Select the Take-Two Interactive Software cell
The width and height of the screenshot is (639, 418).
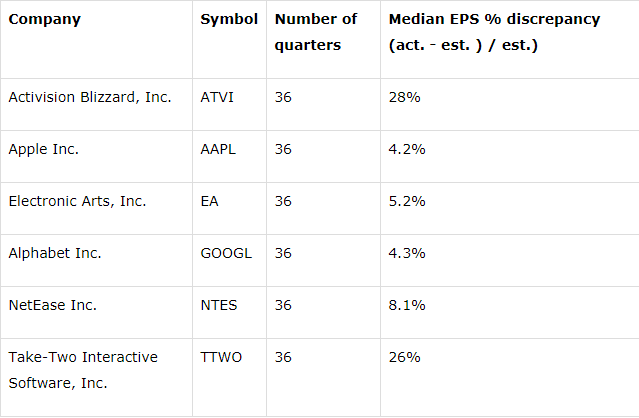(x=82, y=369)
